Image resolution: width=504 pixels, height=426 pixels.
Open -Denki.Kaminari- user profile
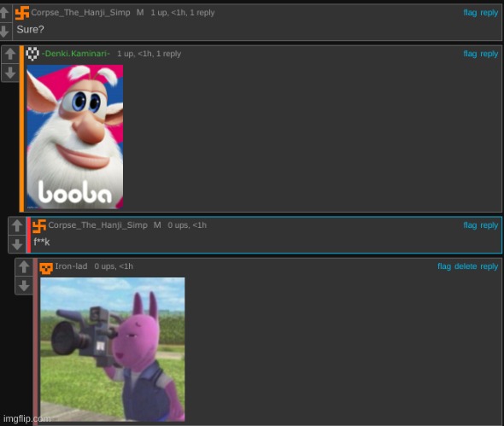[76, 54]
